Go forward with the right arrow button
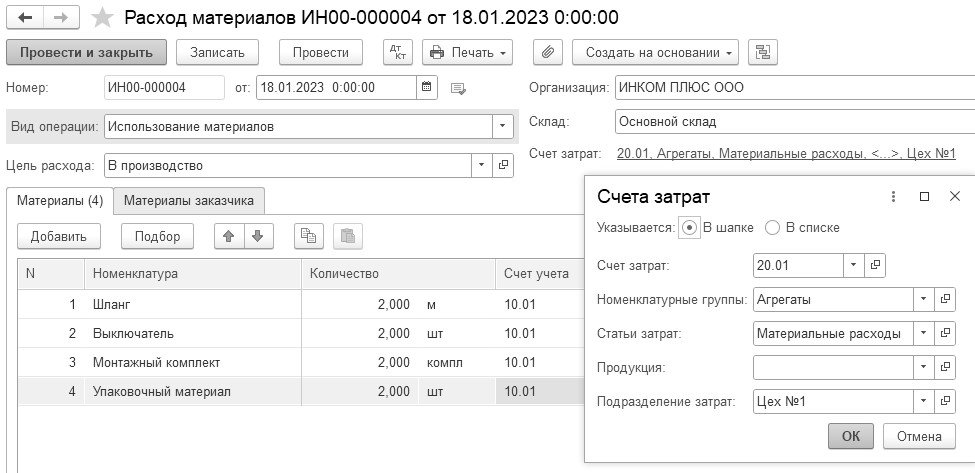 (x=61, y=18)
